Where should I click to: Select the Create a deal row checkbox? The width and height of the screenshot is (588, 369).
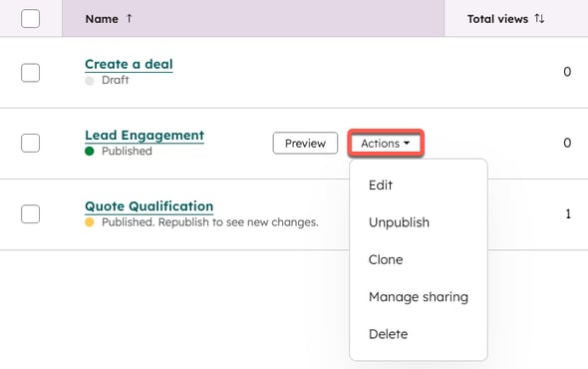pyautogui.click(x=30, y=73)
